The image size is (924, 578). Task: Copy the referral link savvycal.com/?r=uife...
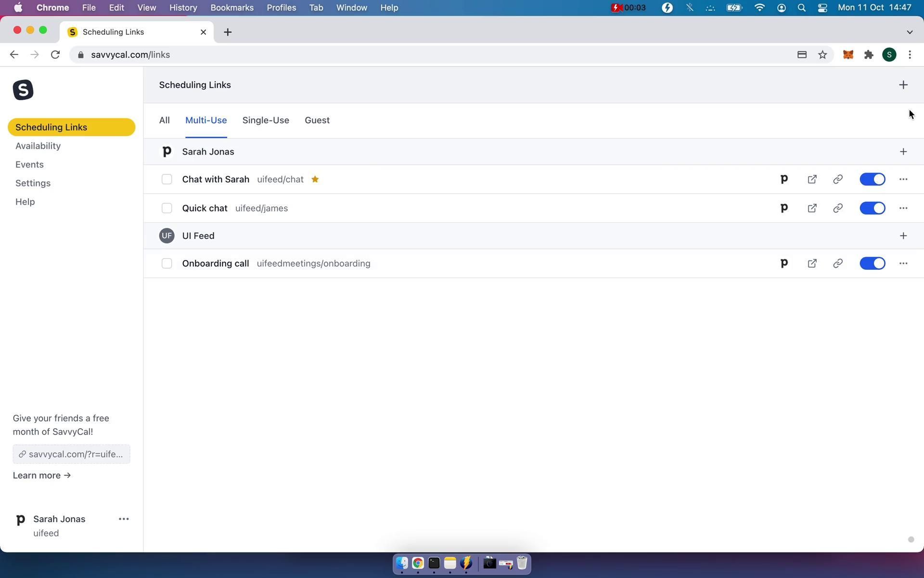71,454
